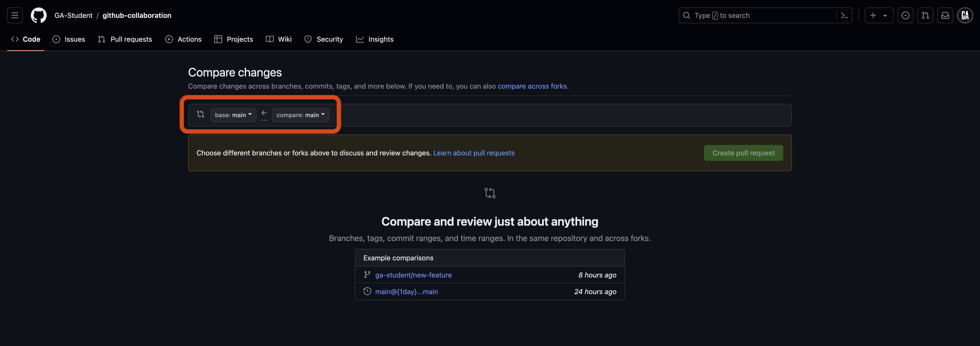Click the Create pull request button
The image size is (980, 346).
click(743, 153)
